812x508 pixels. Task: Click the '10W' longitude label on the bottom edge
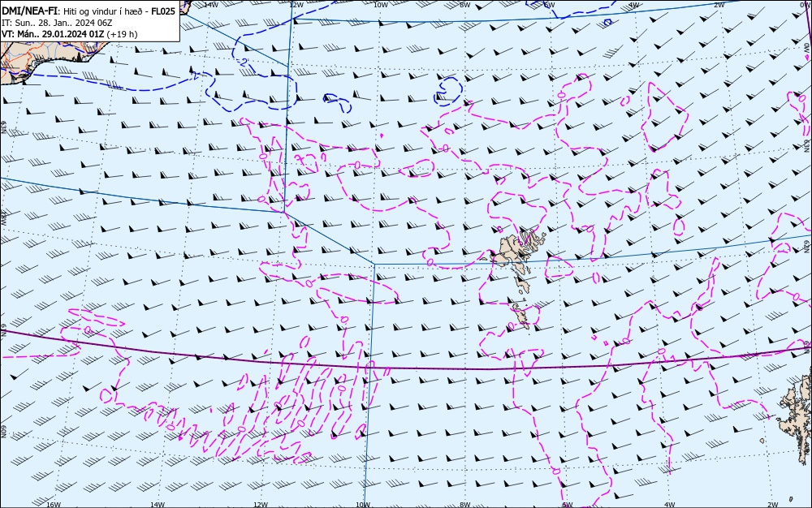click(363, 505)
